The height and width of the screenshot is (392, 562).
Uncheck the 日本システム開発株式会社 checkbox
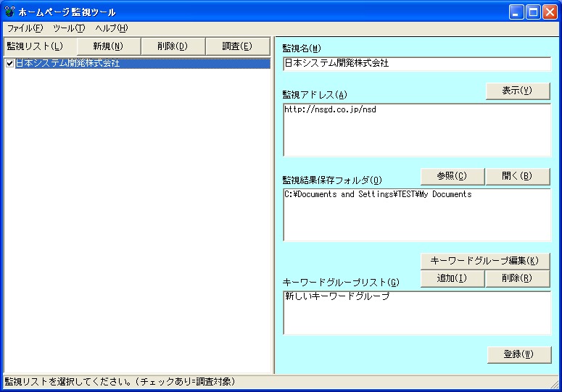pos(10,63)
